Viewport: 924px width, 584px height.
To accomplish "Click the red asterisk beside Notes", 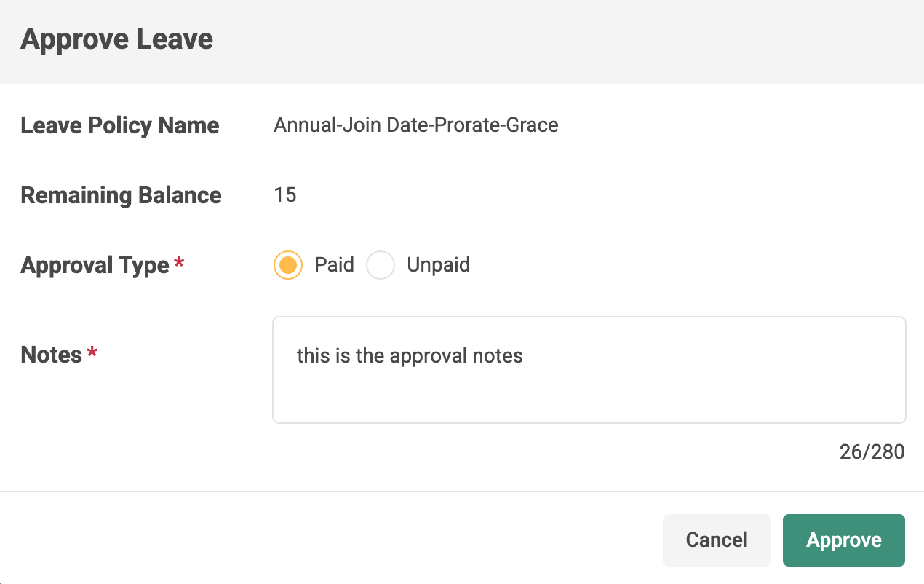I will pos(92,352).
